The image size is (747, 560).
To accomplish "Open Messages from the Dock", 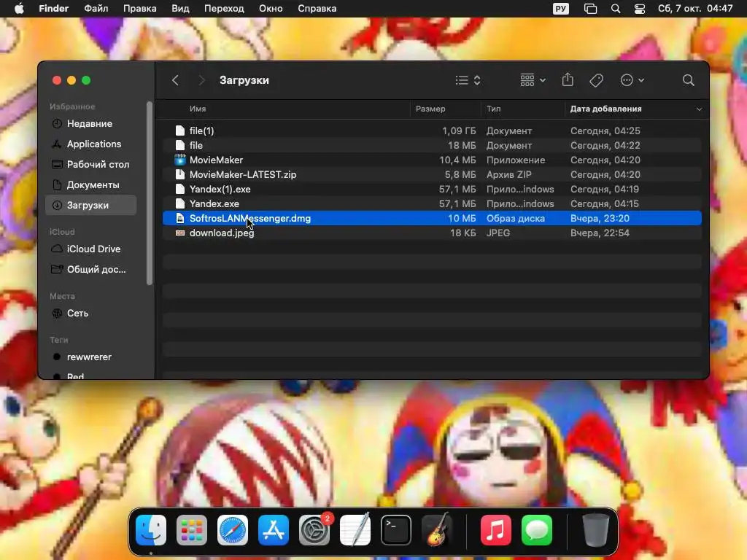I will 536,530.
